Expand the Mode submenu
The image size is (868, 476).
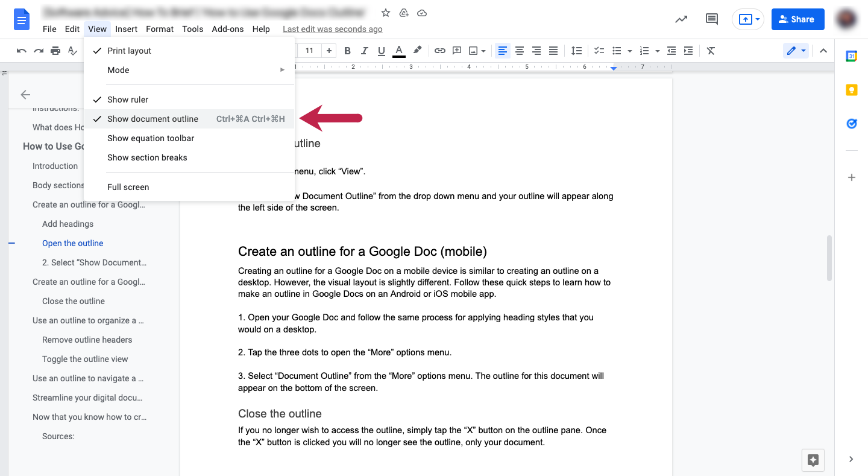(118, 70)
